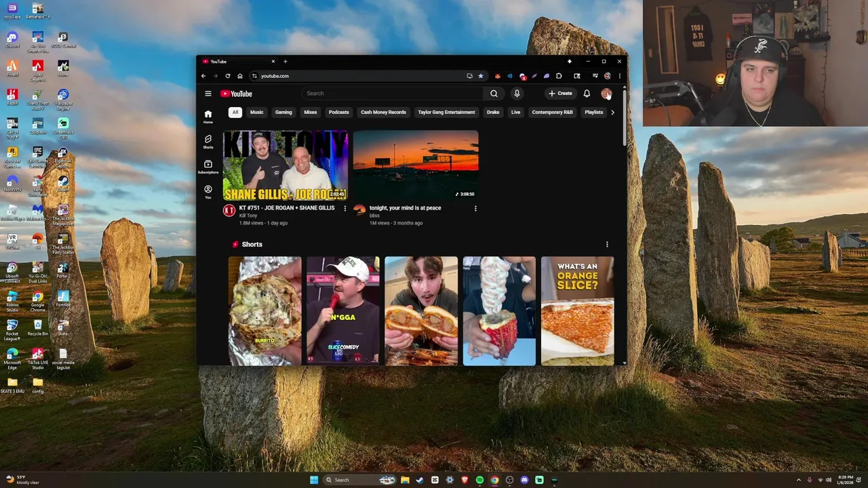Go back in browser history

click(203, 76)
